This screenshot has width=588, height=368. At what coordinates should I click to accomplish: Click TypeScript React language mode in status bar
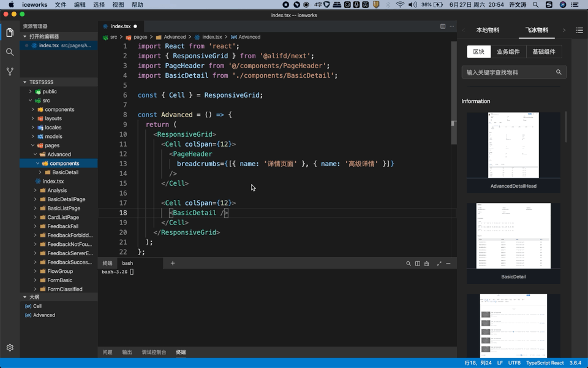point(545,363)
